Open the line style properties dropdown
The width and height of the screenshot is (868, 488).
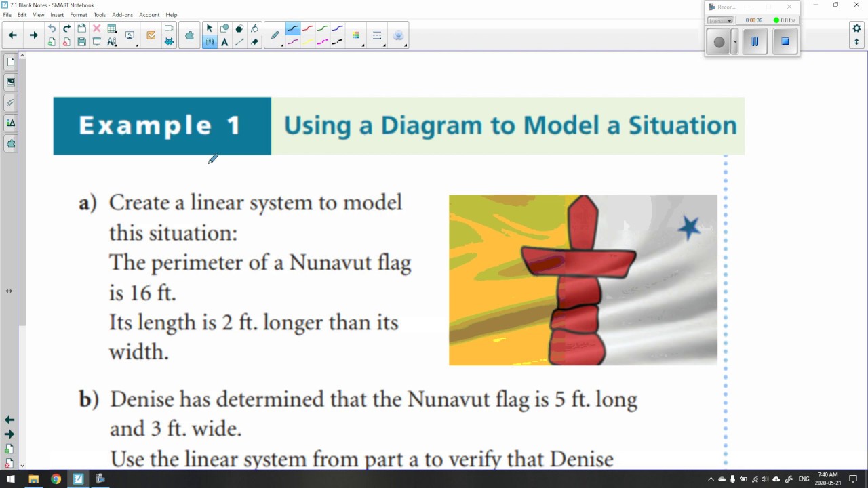377,35
